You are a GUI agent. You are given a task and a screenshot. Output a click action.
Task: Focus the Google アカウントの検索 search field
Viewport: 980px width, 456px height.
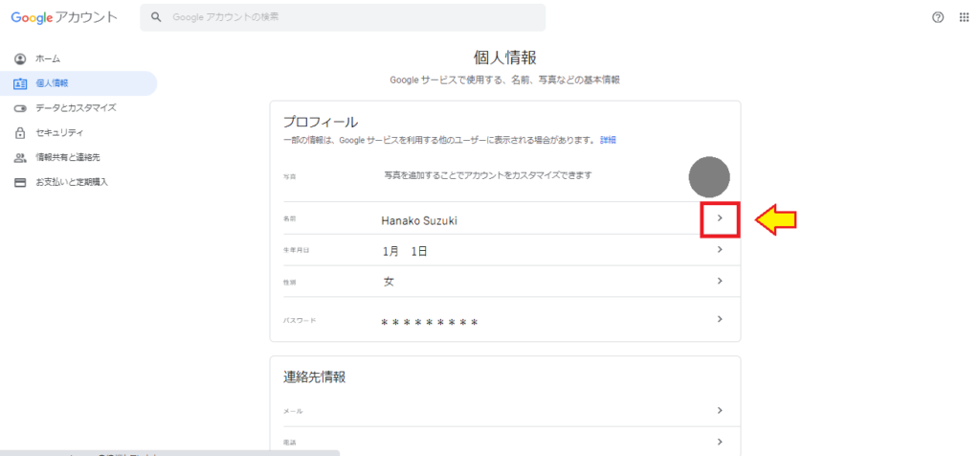[x=354, y=17]
